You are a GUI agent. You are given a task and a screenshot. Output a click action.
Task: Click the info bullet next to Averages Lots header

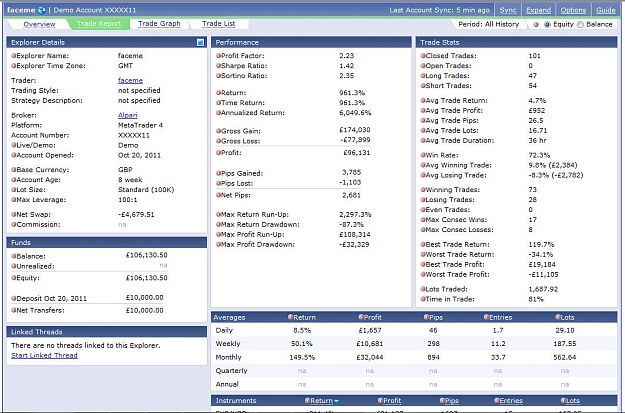click(x=558, y=317)
